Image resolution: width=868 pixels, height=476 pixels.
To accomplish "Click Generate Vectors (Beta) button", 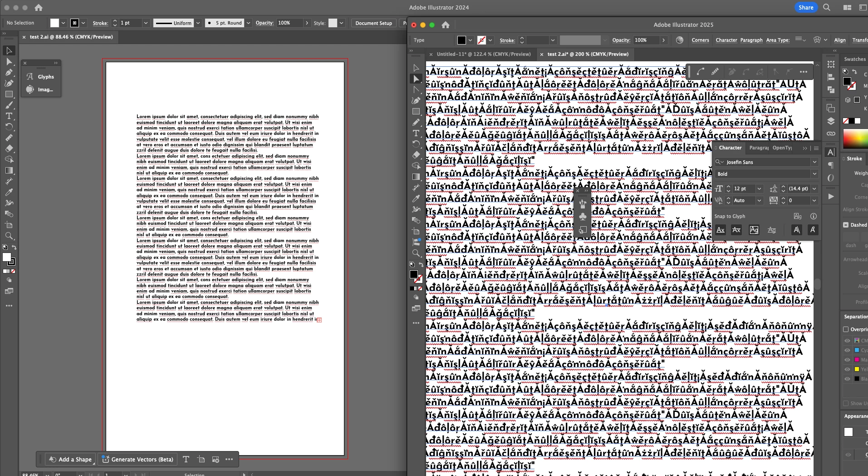I will (x=137, y=459).
